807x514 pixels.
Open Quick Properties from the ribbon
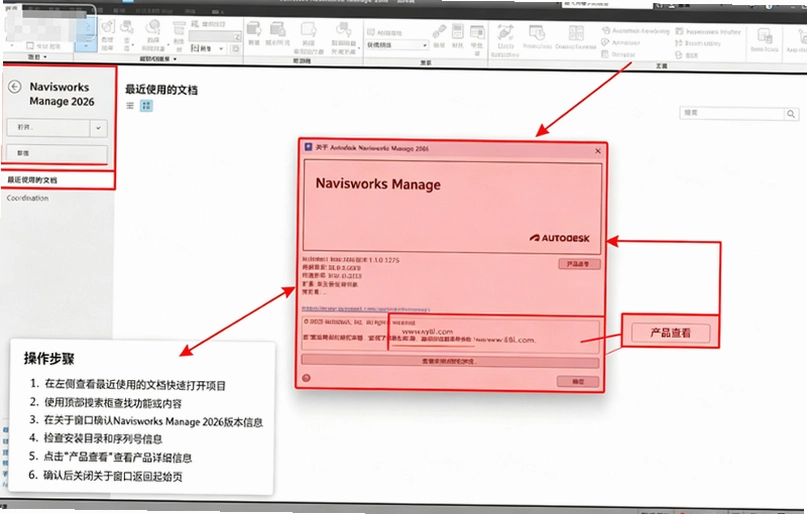tap(458, 36)
